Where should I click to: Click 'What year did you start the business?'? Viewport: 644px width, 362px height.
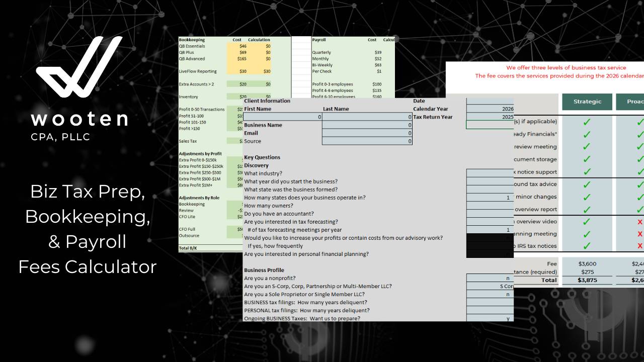click(x=291, y=182)
